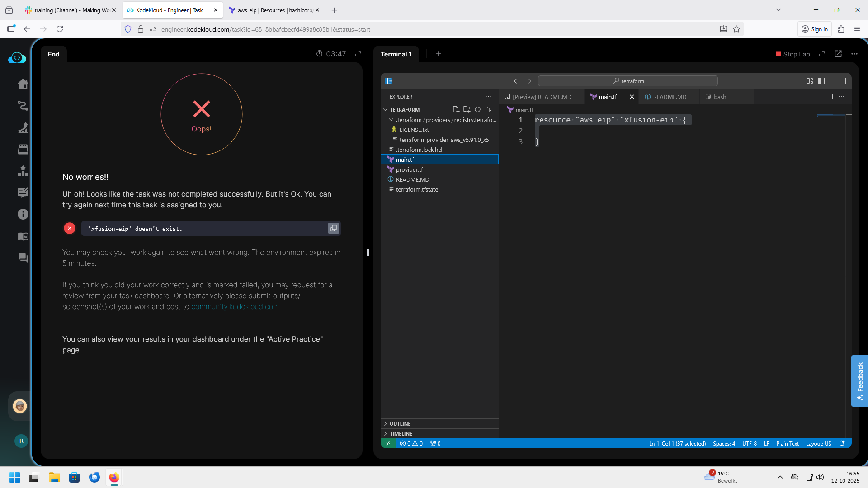
Task: Open lab in a new window
Action: (x=838, y=54)
